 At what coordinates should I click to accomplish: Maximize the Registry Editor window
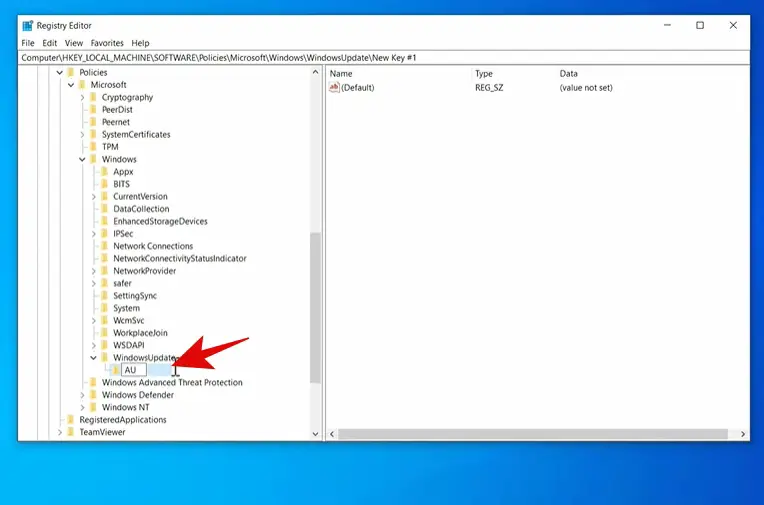coord(700,25)
